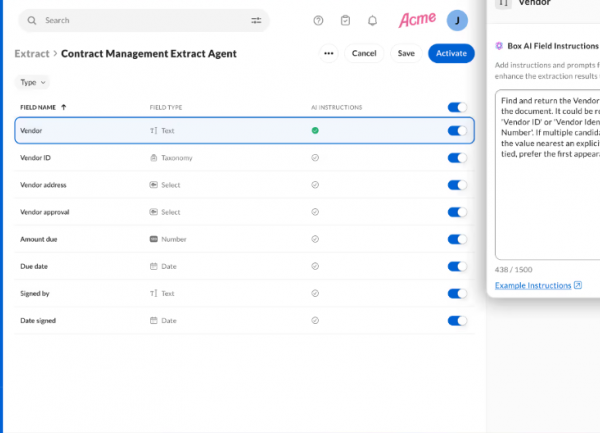Click the green AI instructions check for Vendor

315,130
